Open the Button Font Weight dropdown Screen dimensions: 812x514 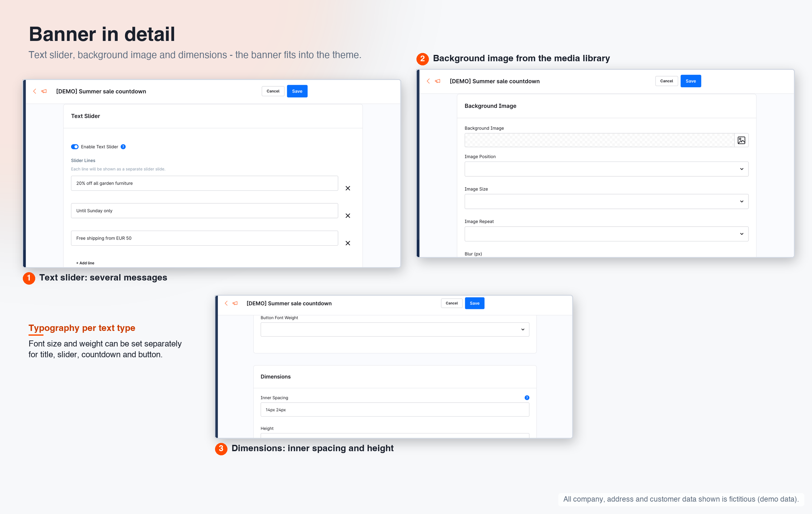click(x=395, y=330)
